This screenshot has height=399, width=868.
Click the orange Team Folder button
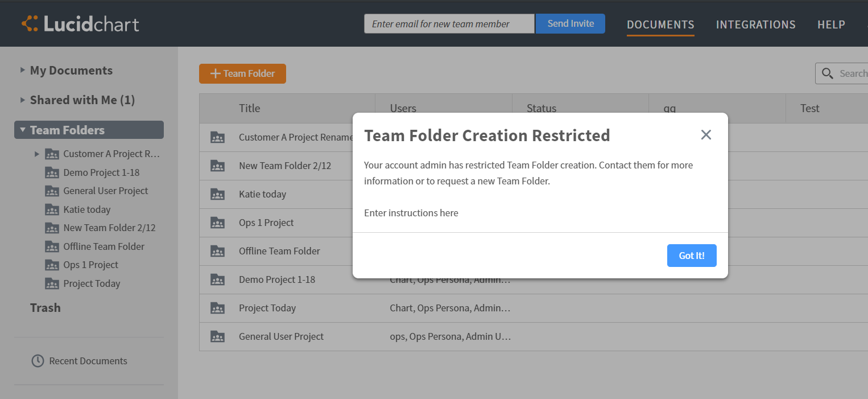[x=242, y=73]
